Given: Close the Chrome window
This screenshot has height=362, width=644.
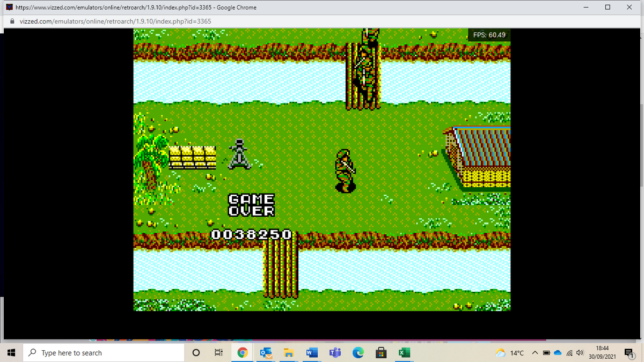Looking at the screenshot, I should pos(630,8).
